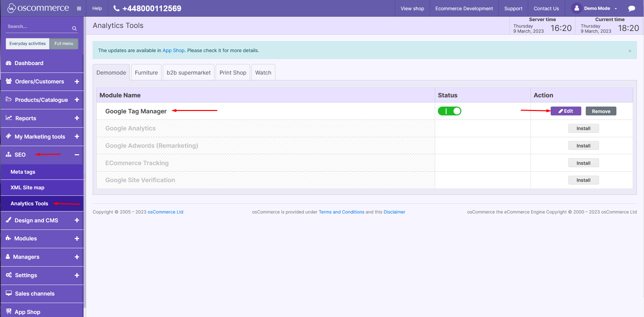The width and height of the screenshot is (644, 317).
Task: Click the Google Tag Manager module name
Action: click(x=136, y=111)
